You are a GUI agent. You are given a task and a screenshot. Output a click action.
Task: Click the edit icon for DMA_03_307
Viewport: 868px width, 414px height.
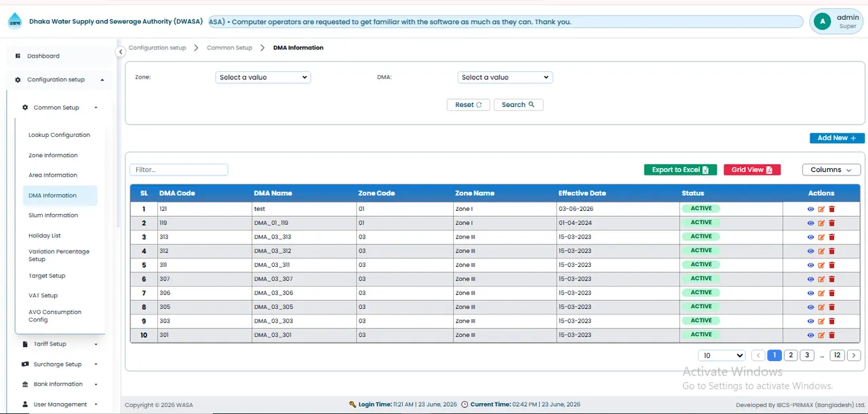click(821, 279)
